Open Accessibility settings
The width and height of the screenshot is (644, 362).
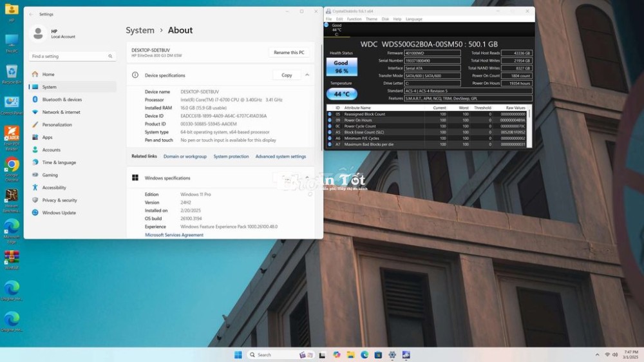click(x=72, y=187)
